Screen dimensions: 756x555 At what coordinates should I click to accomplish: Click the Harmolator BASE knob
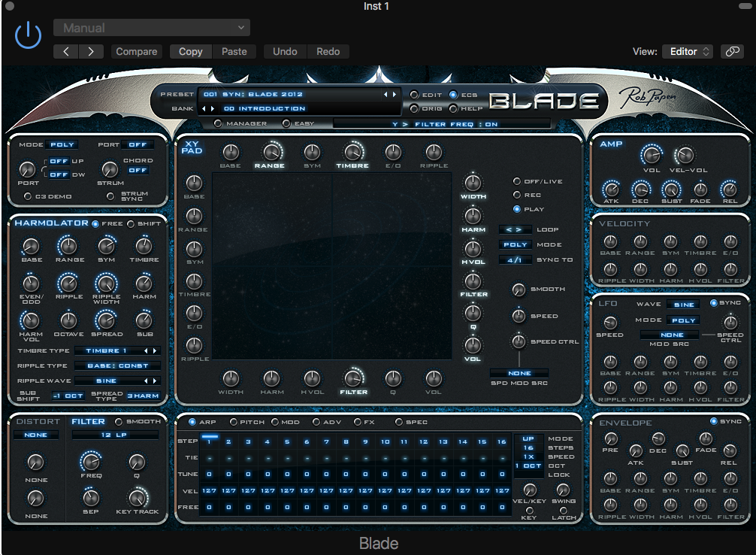31,246
